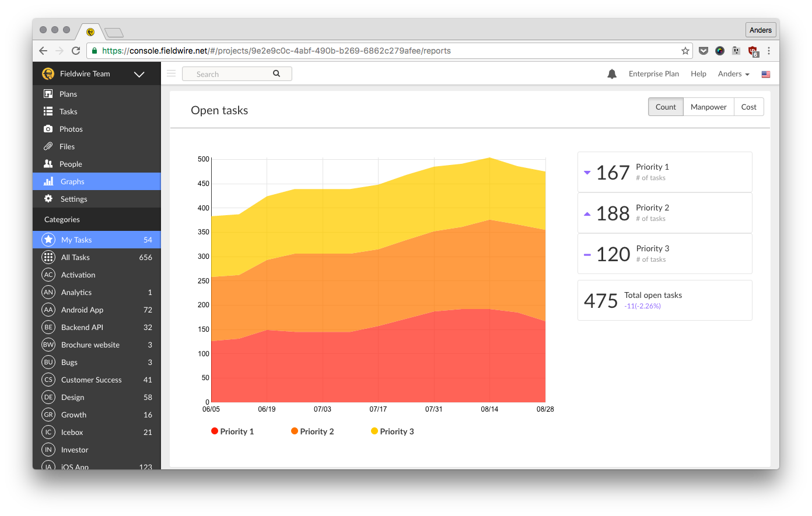Click the All Tasks grid icon
Screen dimensions: 812x516
(x=48, y=257)
